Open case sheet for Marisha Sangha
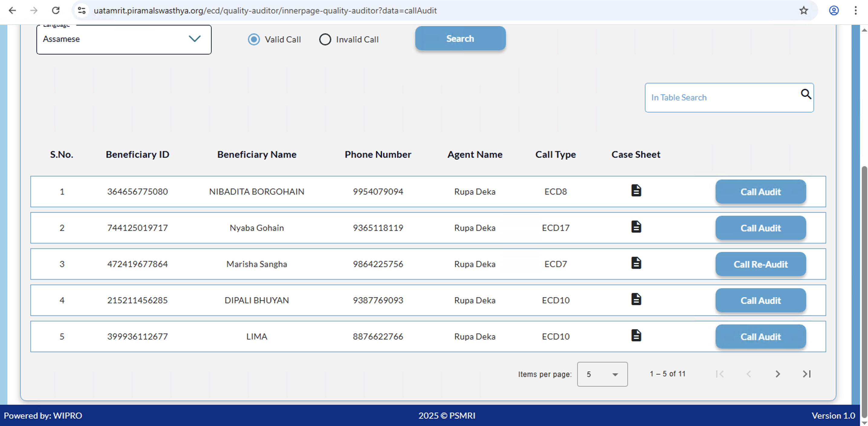Screen dimensions: 868x426 tap(636, 263)
